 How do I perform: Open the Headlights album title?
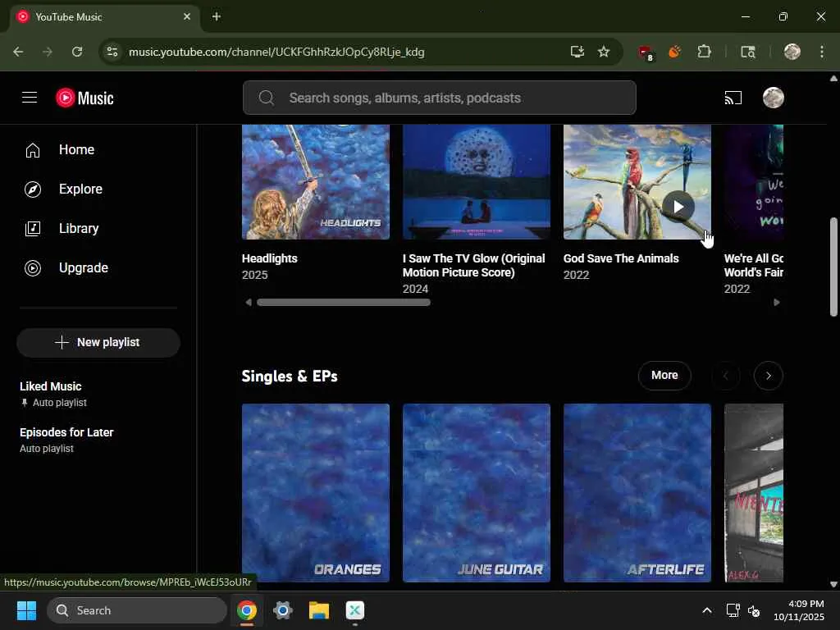[269, 258]
